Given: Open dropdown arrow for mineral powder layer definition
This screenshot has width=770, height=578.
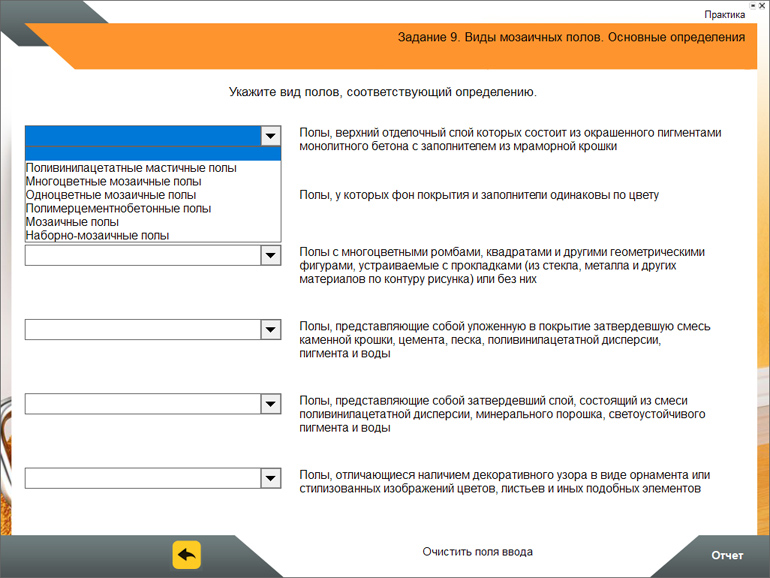Looking at the screenshot, I should click(270, 404).
